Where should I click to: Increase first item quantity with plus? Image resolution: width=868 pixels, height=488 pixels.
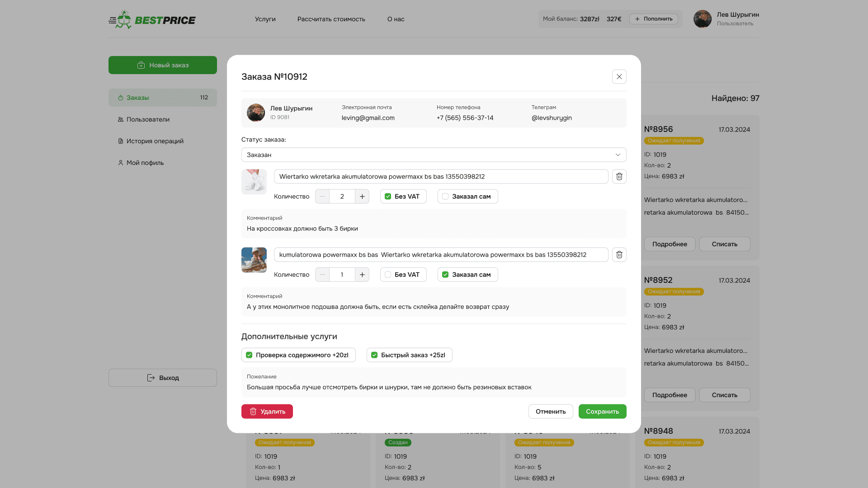pos(362,197)
